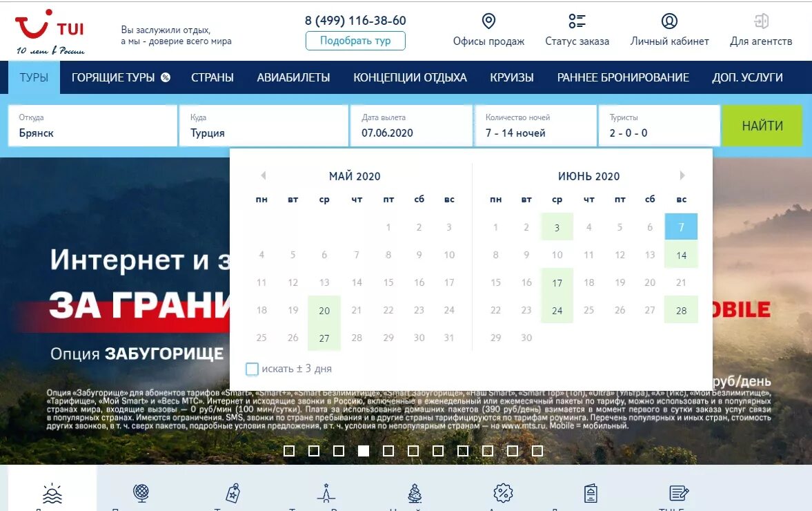Click the Подобрать тур button
This screenshot has width=812, height=511.
point(355,41)
